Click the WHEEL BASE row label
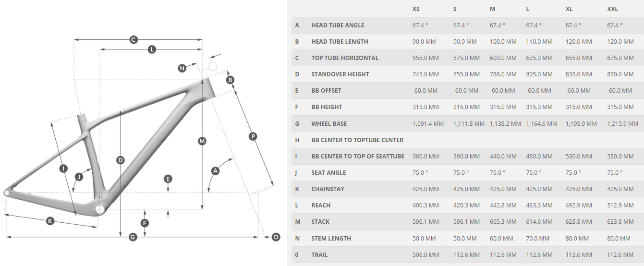 (x=329, y=123)
